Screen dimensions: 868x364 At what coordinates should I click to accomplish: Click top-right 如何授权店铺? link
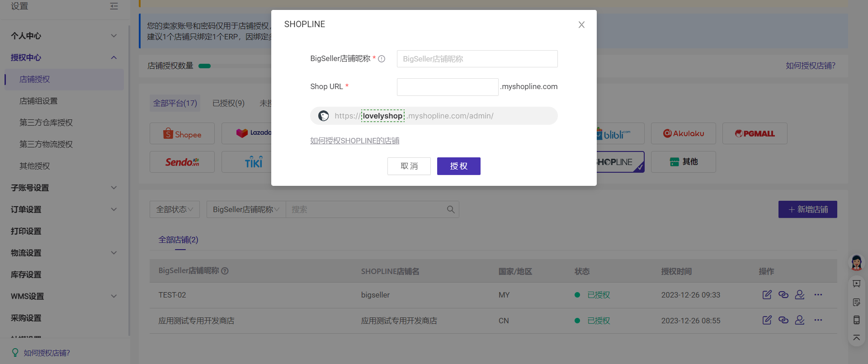[810, 66]
